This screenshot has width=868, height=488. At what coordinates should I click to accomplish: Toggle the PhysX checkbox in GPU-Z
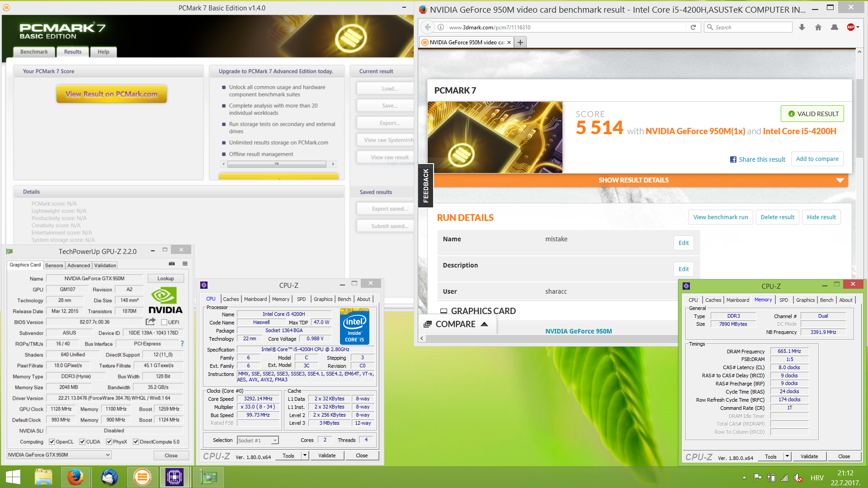pyautogui.click(x=109, y=441)
